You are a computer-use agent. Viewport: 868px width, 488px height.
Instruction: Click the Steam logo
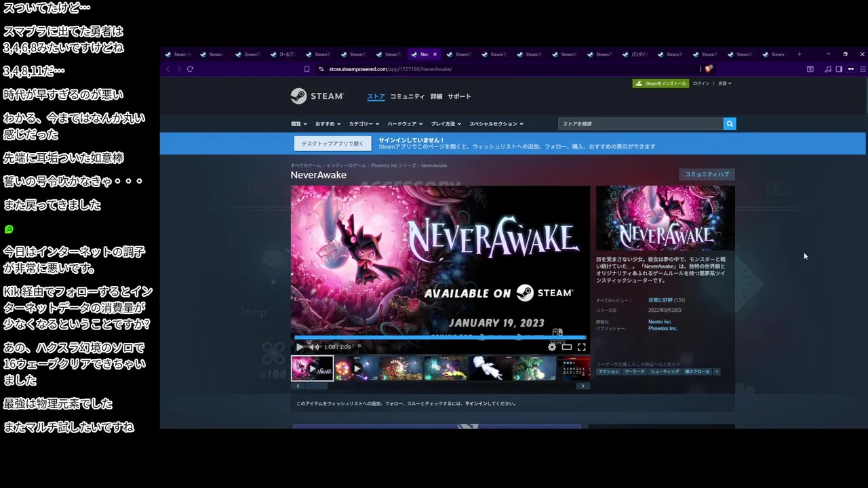pyautogui.click(x=317, y=96)
